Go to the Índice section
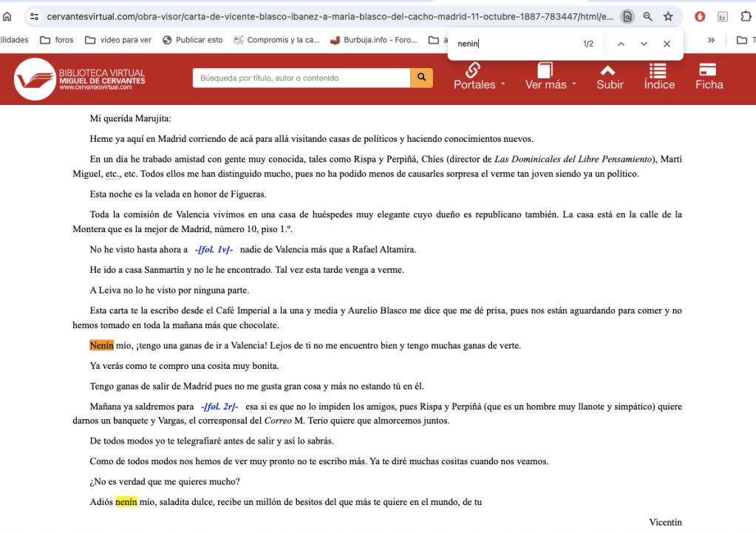The width and height of the screenshot is (756, 533). click(x=658, y=76)
